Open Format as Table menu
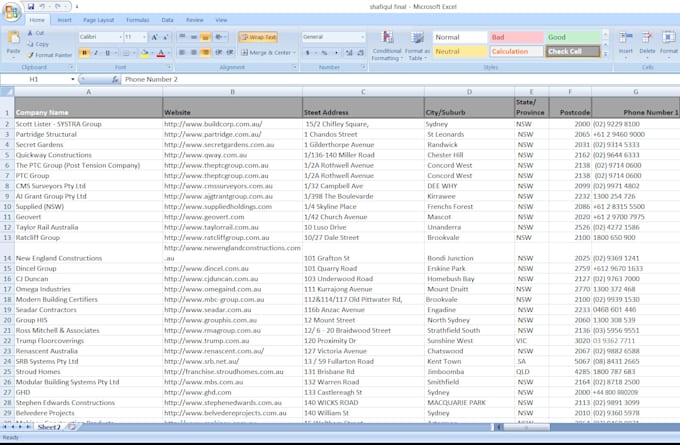This screenshot has height=445, width=680. click(417, 46)
